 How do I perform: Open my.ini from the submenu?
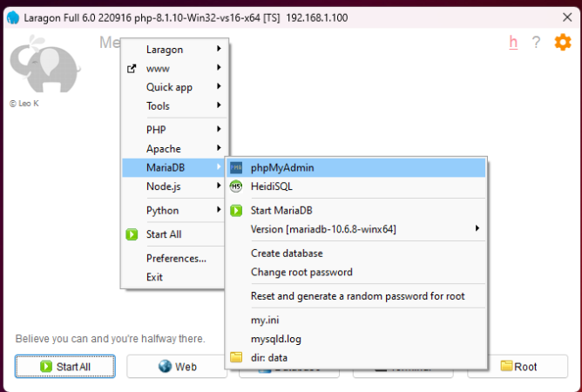click(x=355, y=320)
